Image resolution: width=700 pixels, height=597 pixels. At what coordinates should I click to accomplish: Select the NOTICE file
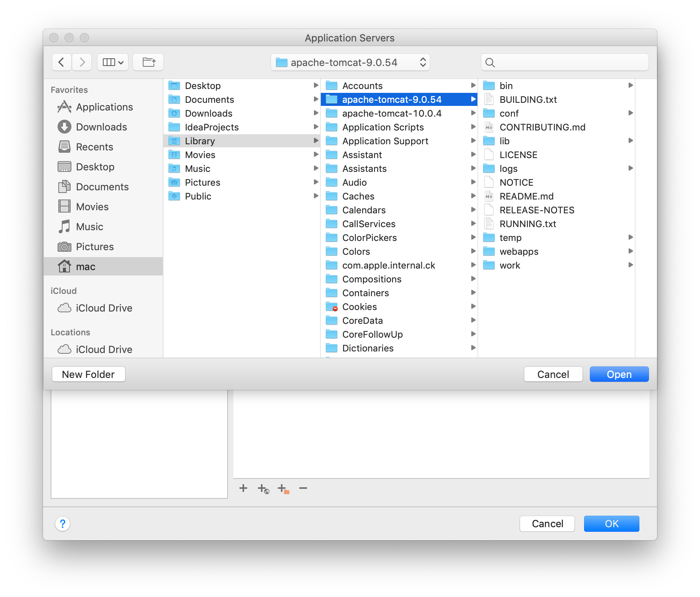coord(557,182)
